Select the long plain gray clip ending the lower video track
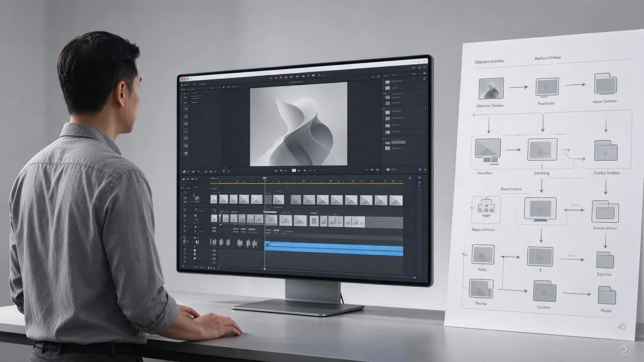Viewport: 644px width, 362px height. [384, 222]
